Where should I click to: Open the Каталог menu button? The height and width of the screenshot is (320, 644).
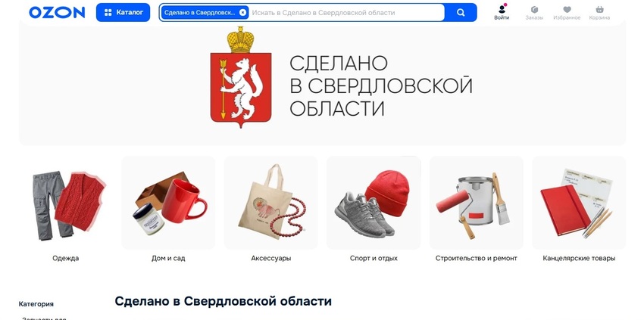click(123, 12)
